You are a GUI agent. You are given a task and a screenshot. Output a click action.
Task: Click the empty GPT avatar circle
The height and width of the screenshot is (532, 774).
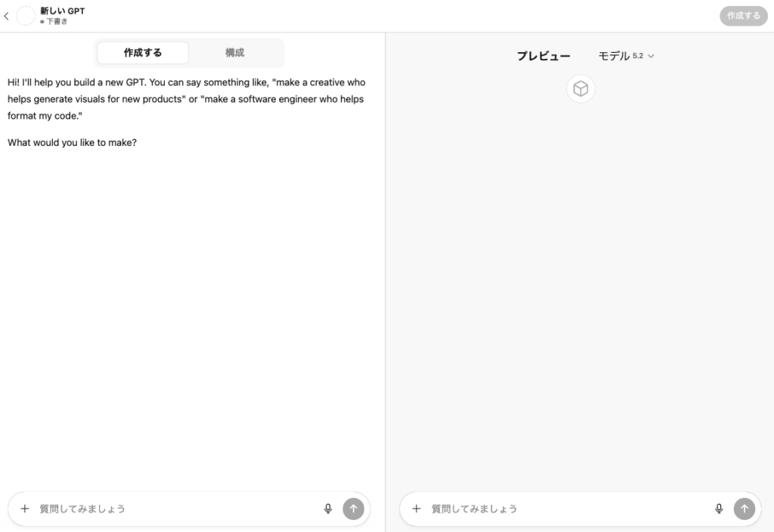[x=26, y=16]
